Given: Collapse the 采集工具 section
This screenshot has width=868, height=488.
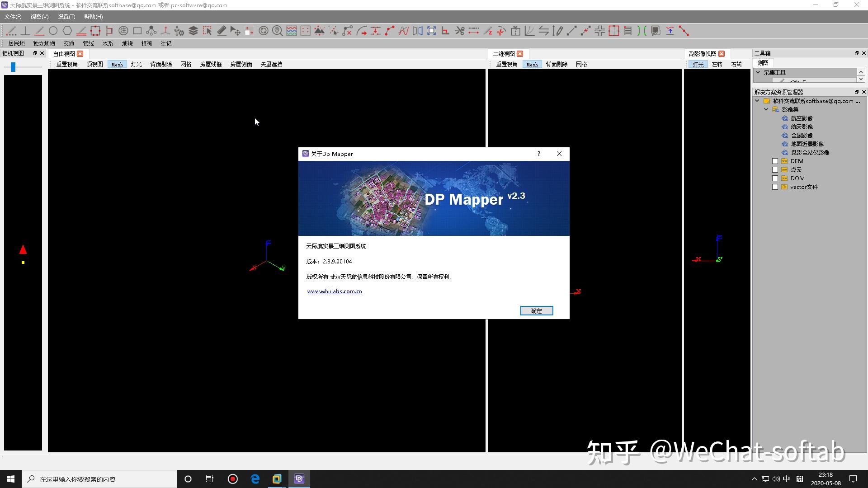Looking at the screenshot, I should [x=758, y=72].
